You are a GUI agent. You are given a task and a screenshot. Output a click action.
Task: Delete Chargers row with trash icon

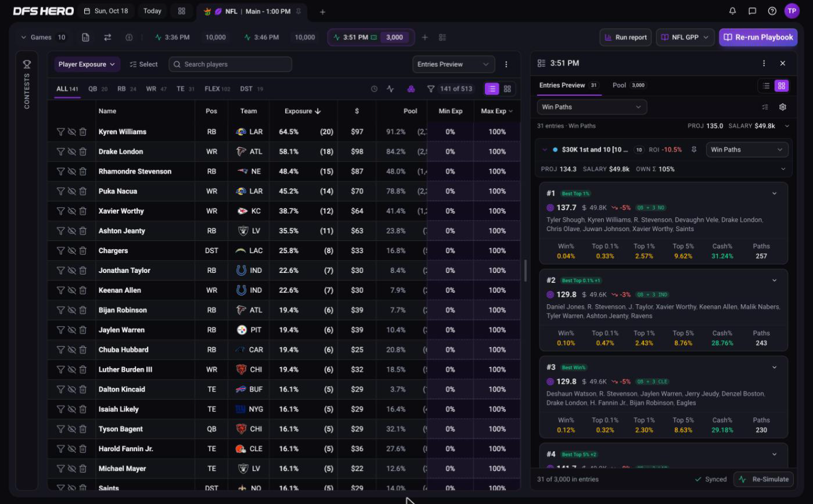(82, 251)
